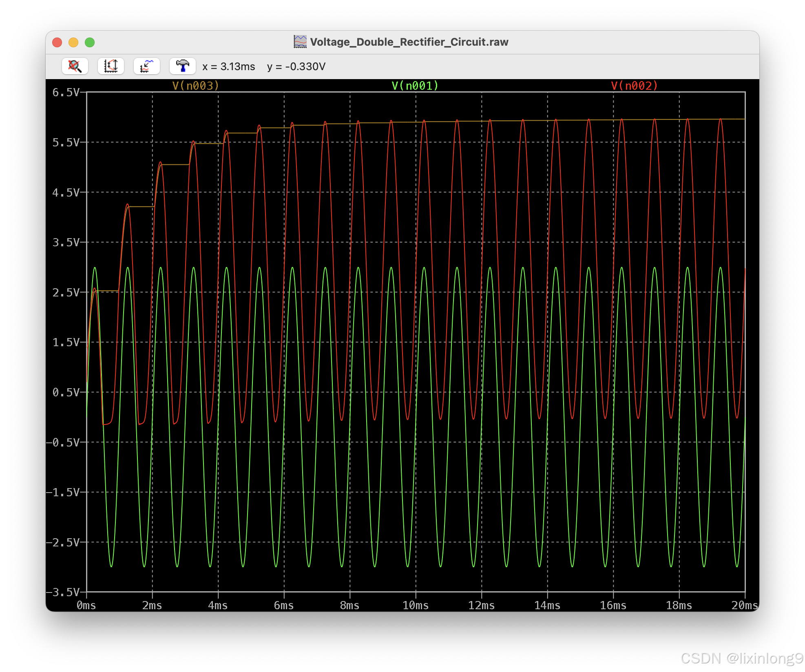Click the 6.5V vertical axis label
805x672 pixels.
click(x=65, y=93)
